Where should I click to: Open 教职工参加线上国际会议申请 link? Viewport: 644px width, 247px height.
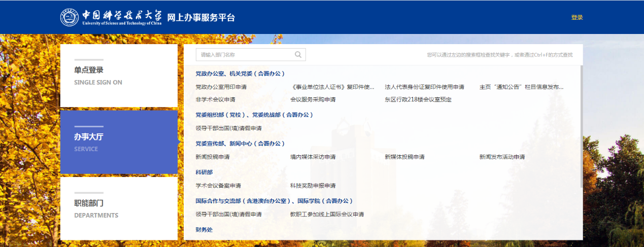click(327, 214)
